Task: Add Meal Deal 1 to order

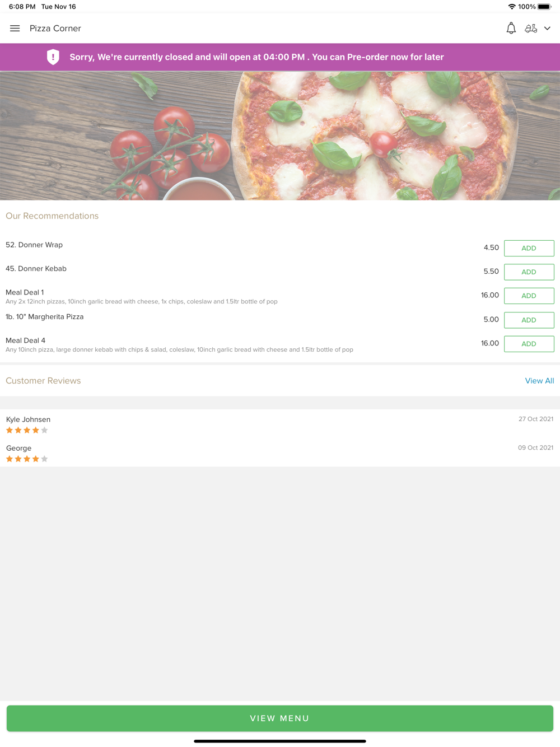Action: [529, 296]
